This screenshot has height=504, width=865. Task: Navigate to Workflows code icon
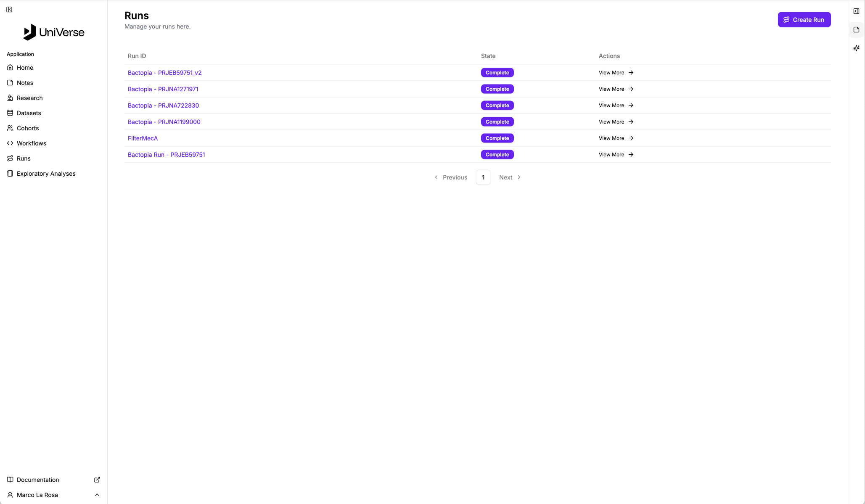pyautogui.click(x=10, y=143)
